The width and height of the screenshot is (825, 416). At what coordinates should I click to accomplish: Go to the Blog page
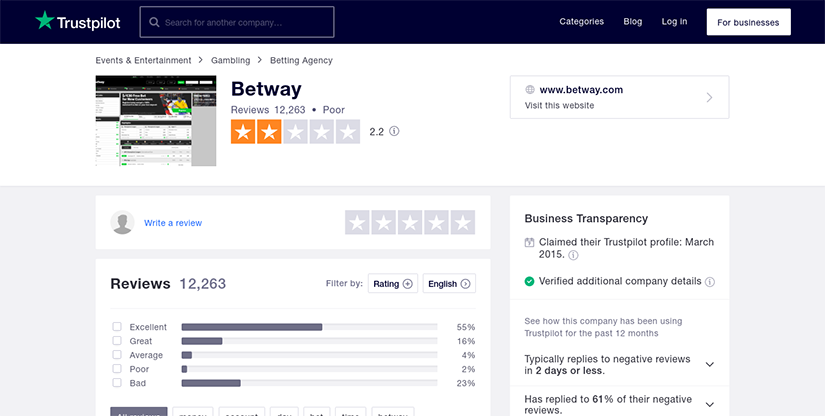pyautogui.click(x=633, y=21)
